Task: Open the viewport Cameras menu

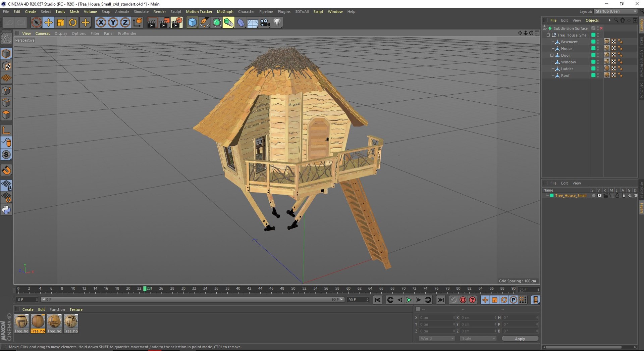Action: [x=43, y=34]
